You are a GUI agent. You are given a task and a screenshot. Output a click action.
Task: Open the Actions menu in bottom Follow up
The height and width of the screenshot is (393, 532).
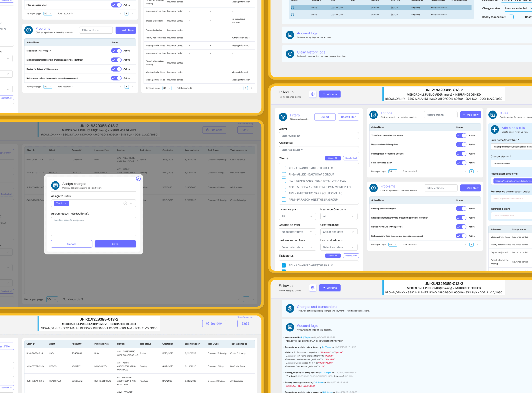[x=329, y=288]
